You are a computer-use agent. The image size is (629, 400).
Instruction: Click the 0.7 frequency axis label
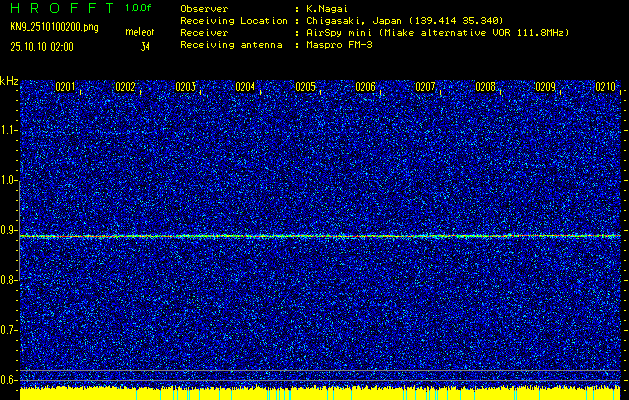(x=9, y=329)
